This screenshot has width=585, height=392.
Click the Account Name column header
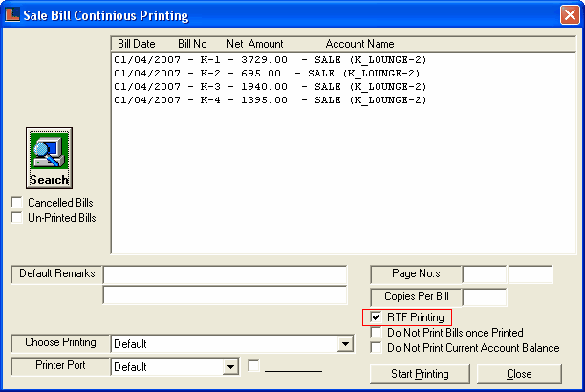359,44
